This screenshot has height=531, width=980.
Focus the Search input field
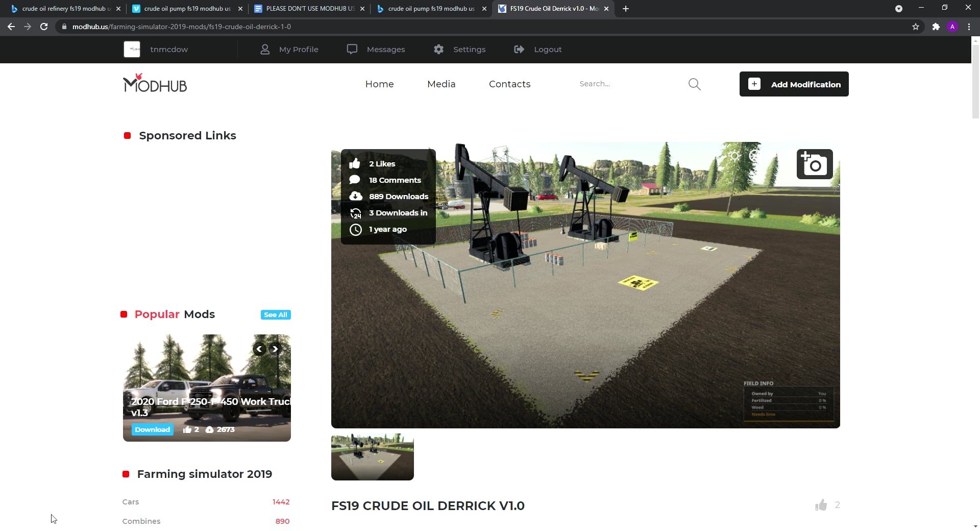tap(630, 84)
